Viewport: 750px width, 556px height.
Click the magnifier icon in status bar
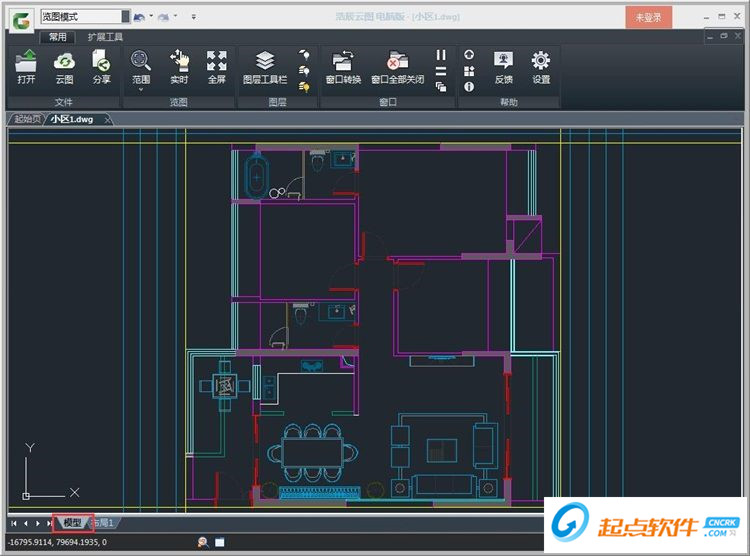(x=203, y=542)
